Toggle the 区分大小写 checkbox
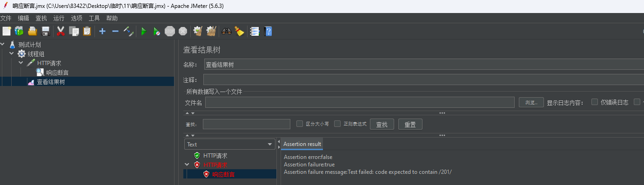 pos(300,124)
